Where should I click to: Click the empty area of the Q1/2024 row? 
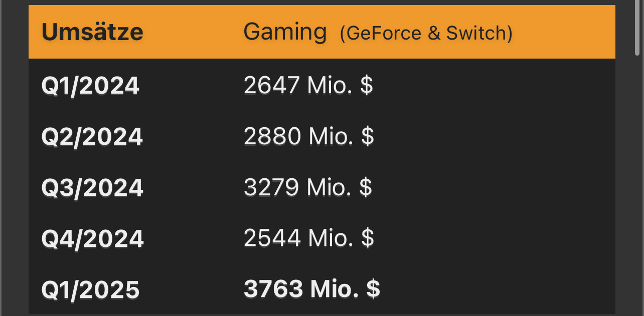point(494,86)
